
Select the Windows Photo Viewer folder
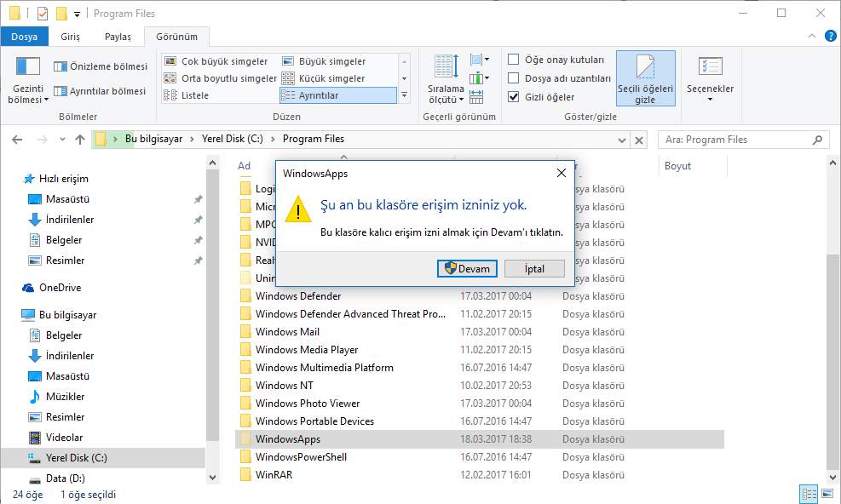pyautogui.click(x=308, y=404)
